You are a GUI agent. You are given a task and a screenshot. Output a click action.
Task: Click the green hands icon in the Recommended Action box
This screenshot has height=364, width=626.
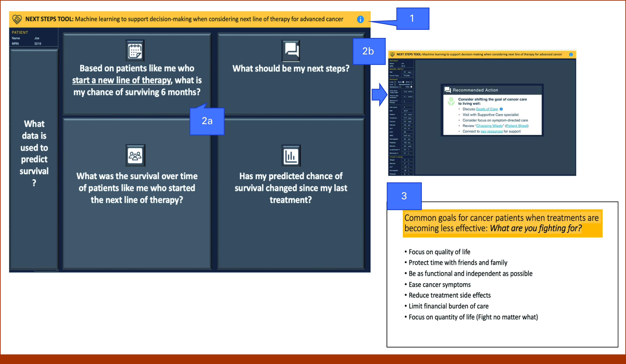451,101
